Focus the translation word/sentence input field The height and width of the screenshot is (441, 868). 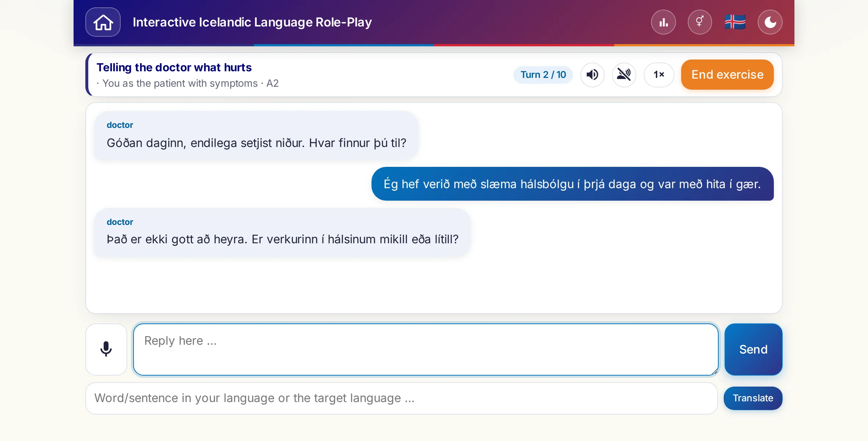coord(402,398)
